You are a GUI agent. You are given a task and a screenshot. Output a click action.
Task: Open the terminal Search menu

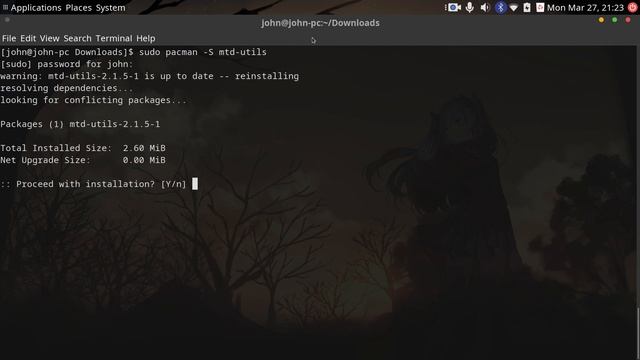(x=77, y=38)
